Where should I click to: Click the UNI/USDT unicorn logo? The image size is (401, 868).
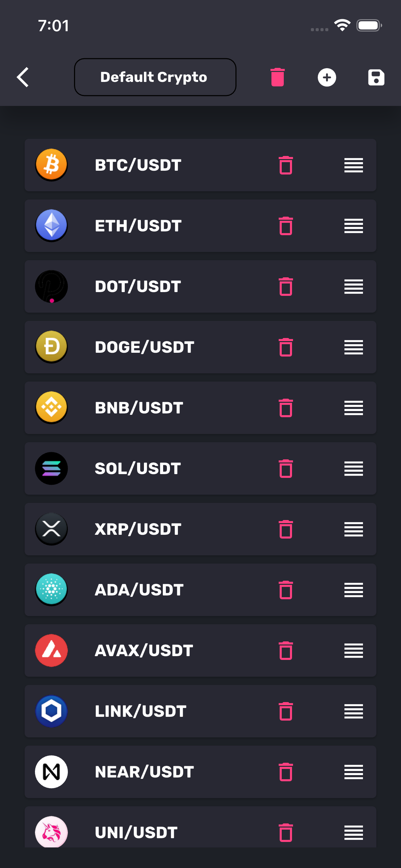(51, 832)
